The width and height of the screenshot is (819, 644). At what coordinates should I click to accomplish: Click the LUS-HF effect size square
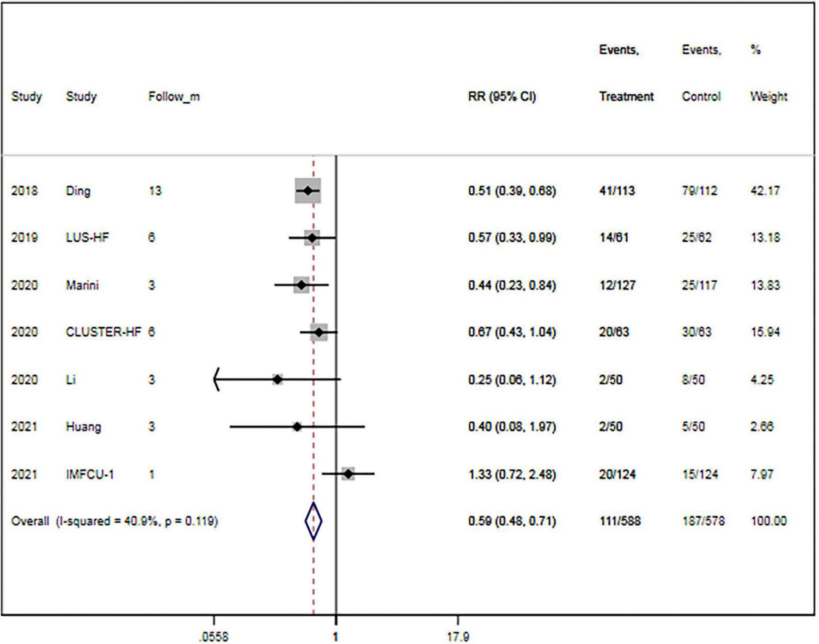(312, 237)
